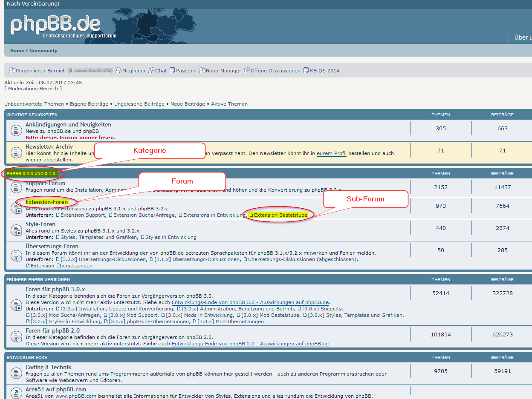This screenshot has width=532, height=399.
Task: Click the small subforum icon before Extension Support
Action: [x=58, y=215]
